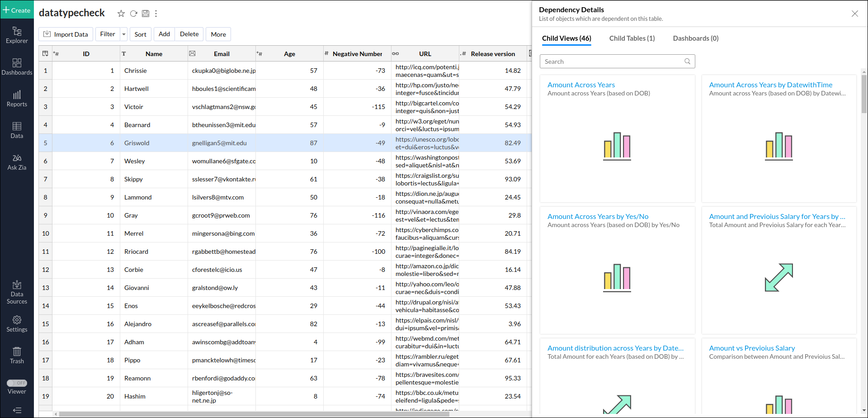Open the Amount vs Previoius Salary link

point(751,348)
